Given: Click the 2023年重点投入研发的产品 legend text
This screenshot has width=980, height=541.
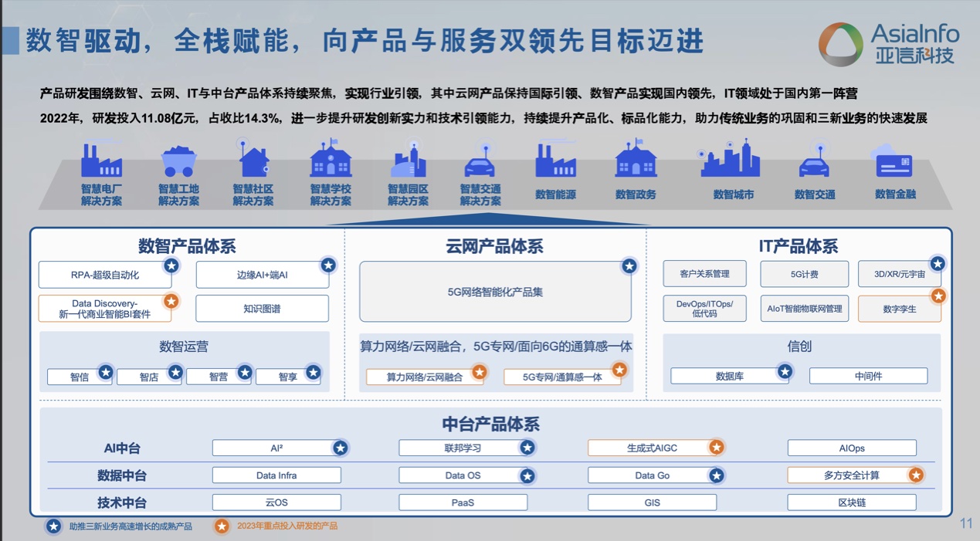Looking at the screenshot, I should coord(287,526).
